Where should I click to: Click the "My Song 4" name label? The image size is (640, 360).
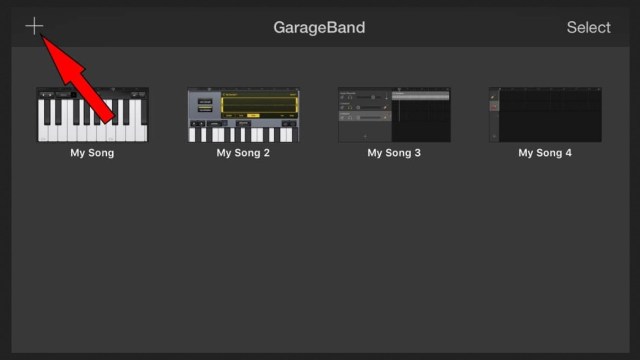tap(545, 153)
